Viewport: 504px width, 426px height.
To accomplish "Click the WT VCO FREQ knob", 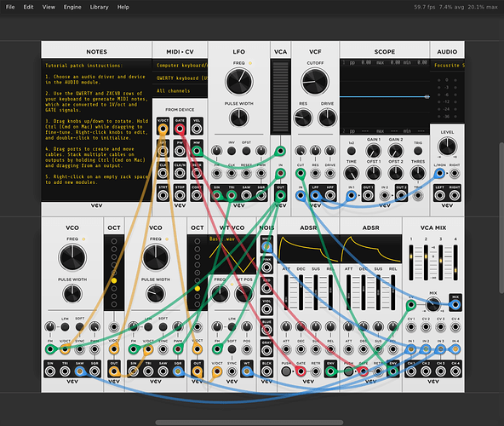I will 220,293.
